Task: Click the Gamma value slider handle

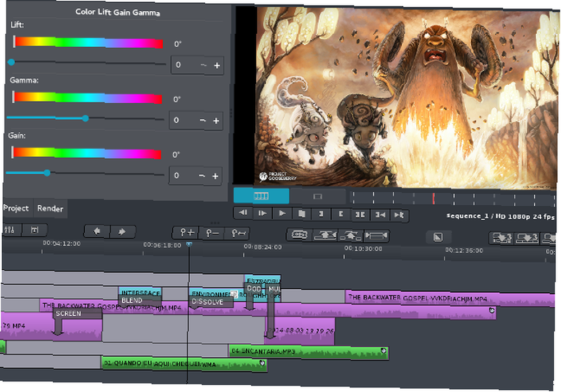Action: 85,118
